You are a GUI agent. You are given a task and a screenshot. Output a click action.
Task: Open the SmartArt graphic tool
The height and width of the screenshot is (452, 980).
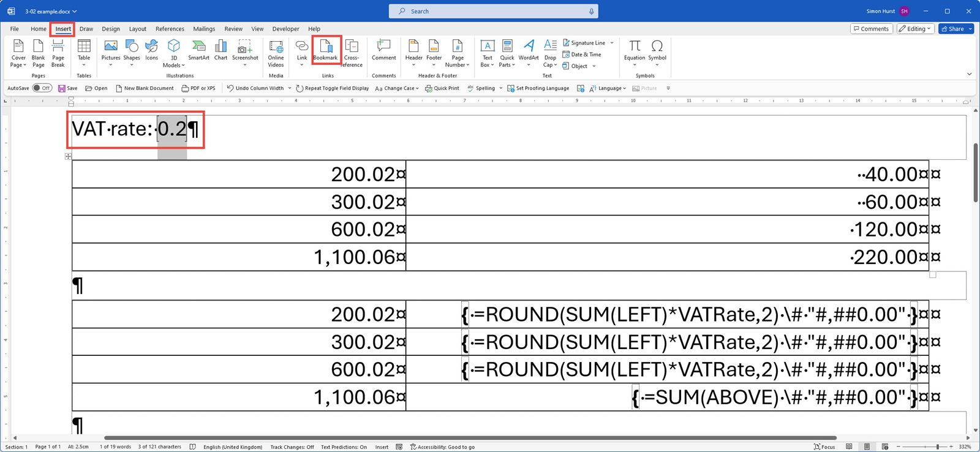tap(198, 50)
